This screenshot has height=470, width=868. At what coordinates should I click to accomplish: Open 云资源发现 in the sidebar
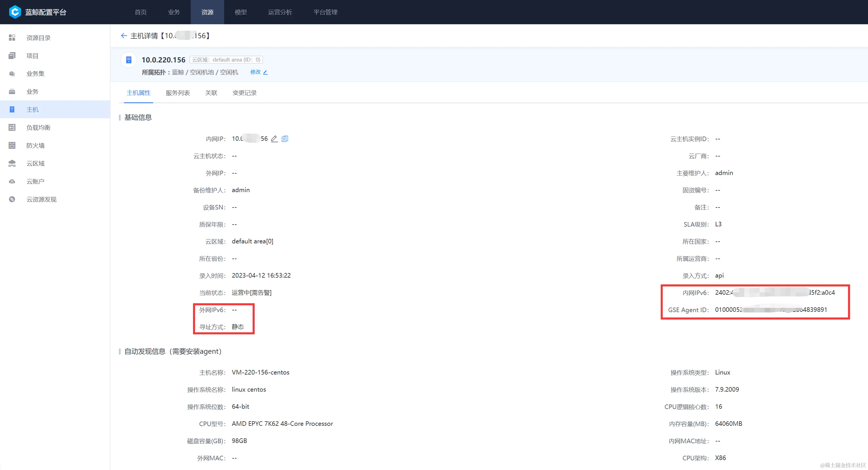(41, 199)
